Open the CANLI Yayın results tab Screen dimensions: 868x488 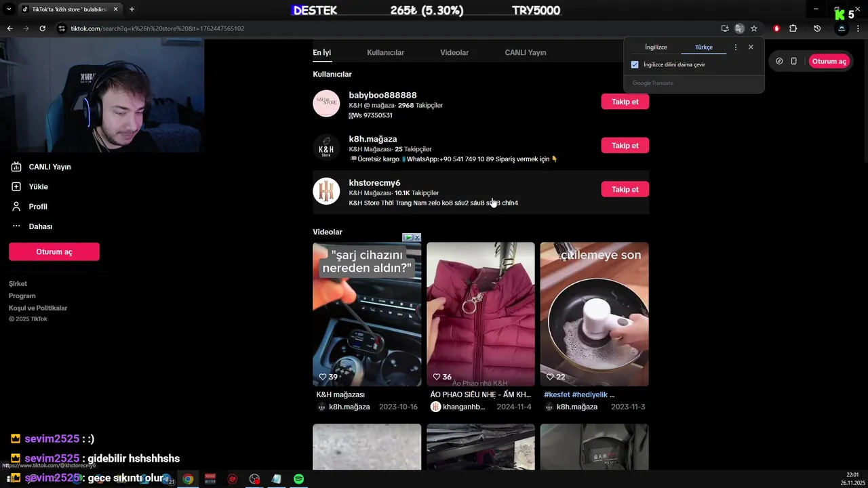pos(526,53)
